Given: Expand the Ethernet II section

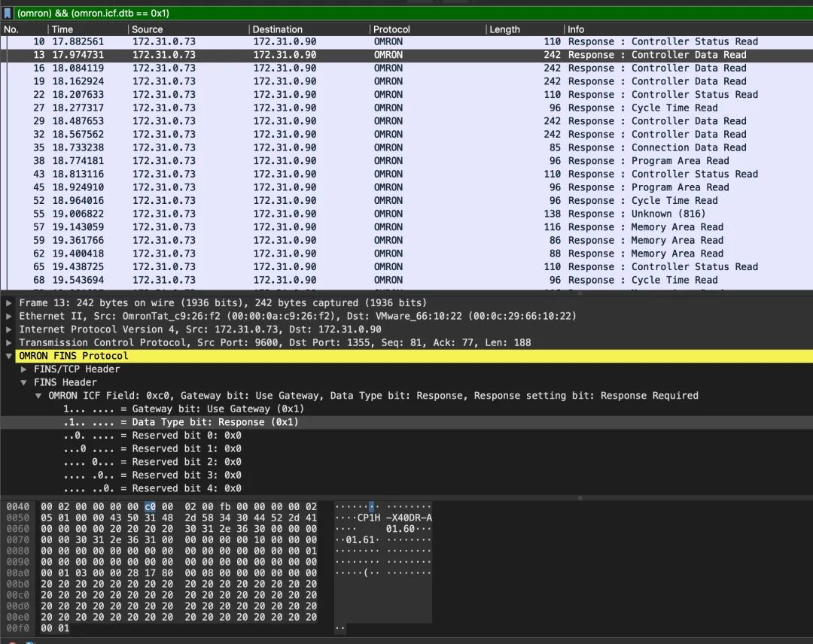Looking at the screenshot, I should [x=9, y=316].
